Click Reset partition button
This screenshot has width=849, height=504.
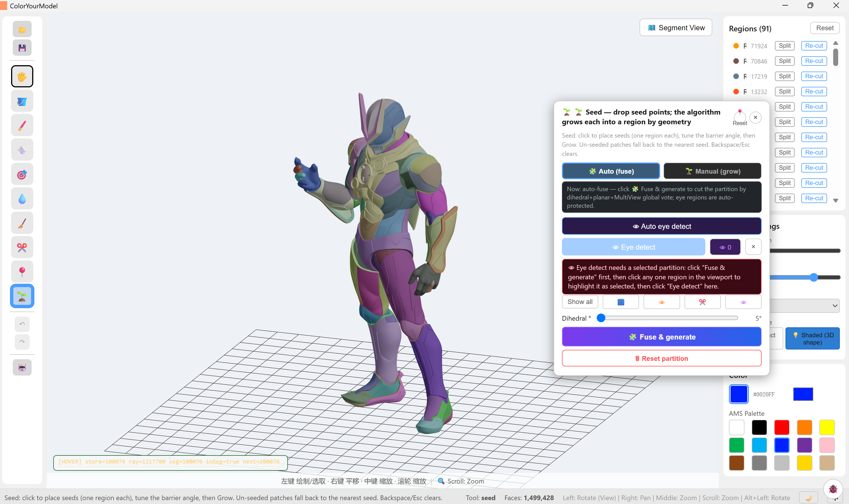(662, 359)
